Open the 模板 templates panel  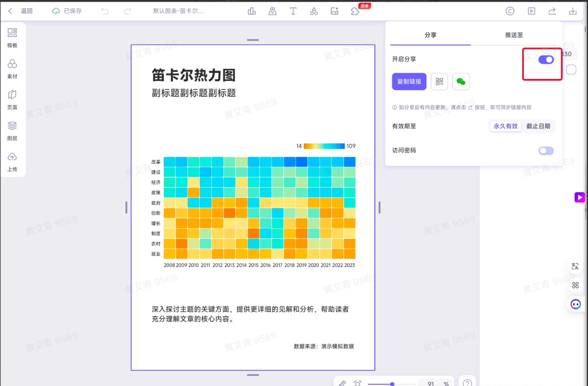(x=12, y=38)
